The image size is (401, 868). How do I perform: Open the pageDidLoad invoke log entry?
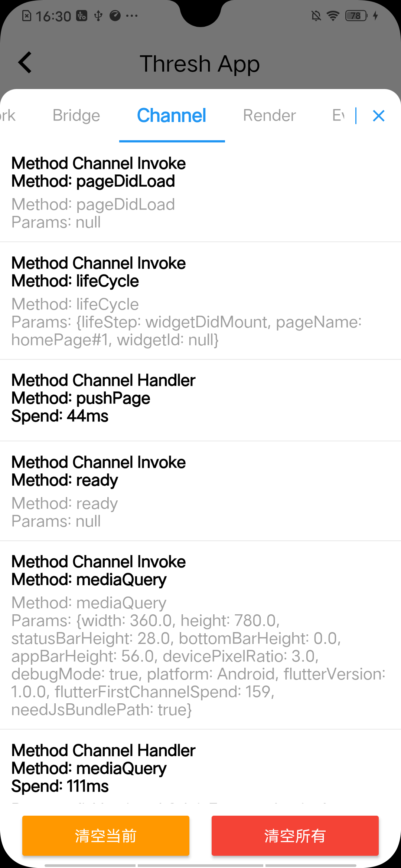(200, 192)
